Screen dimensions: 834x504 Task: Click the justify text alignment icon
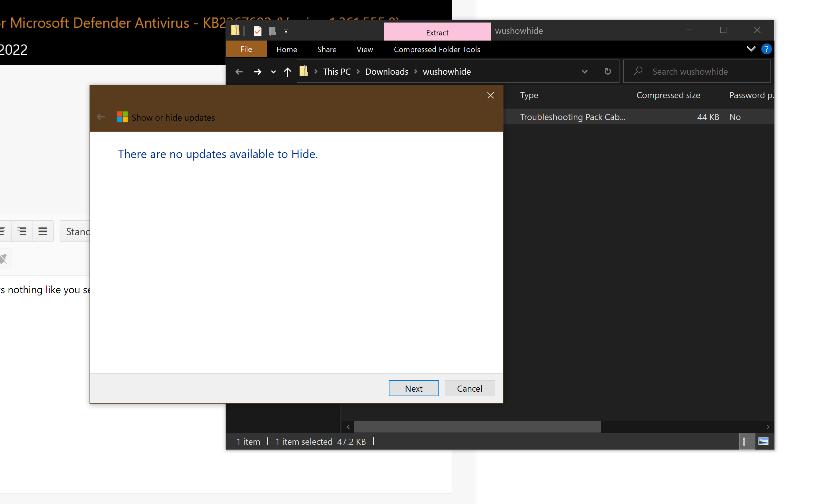click(x=43, y=231)
